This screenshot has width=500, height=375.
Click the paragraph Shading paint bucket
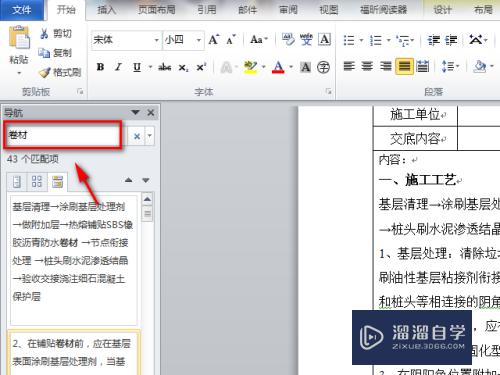480,66
